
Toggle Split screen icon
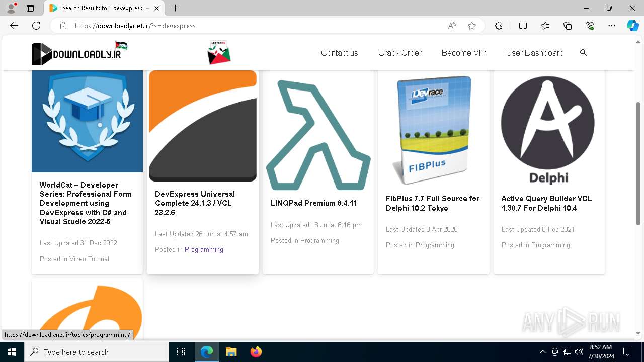(523, 26)
